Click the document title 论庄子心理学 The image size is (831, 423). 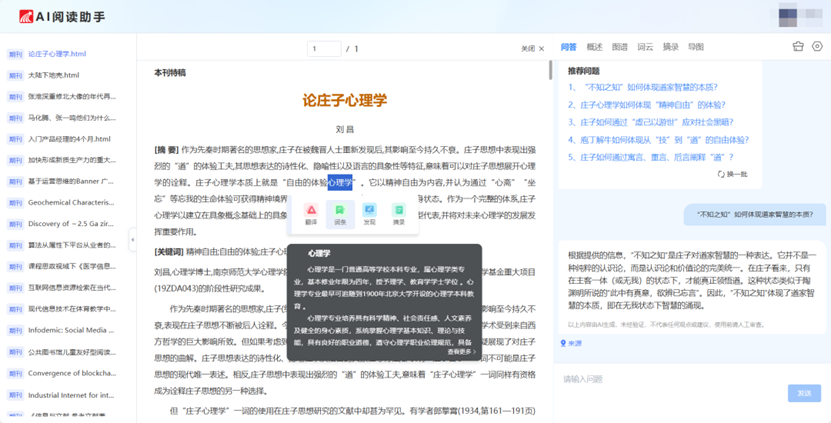point(345,100)
